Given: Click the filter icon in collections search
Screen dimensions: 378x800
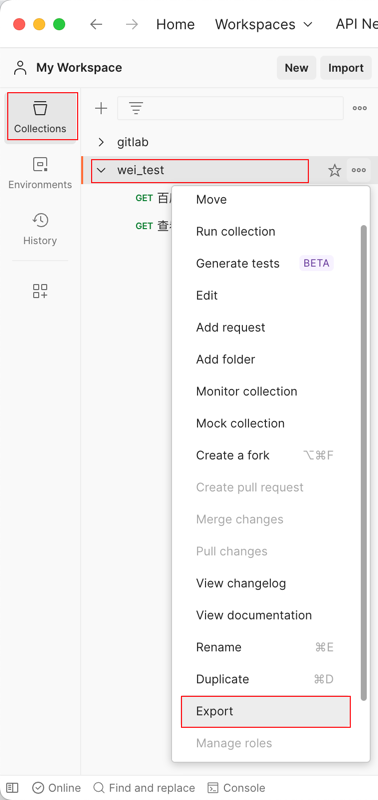Looking at the screenshot, I should coord(136,108).
